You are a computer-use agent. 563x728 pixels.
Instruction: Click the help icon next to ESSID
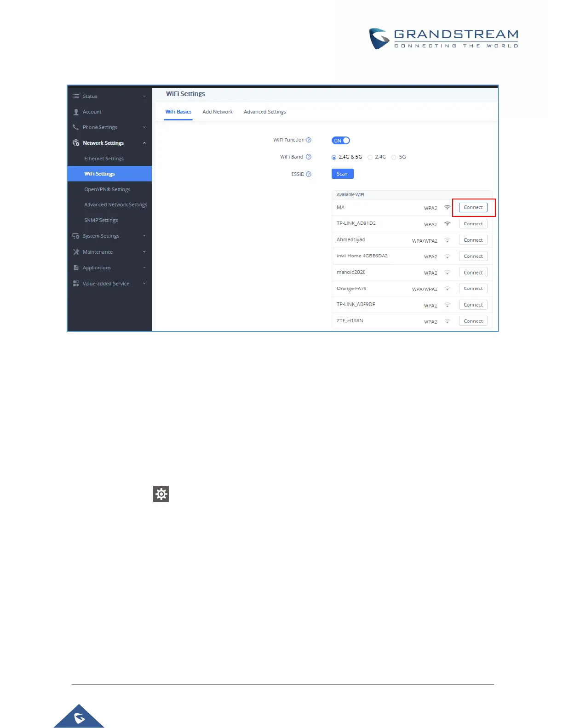tap(309, 174)
